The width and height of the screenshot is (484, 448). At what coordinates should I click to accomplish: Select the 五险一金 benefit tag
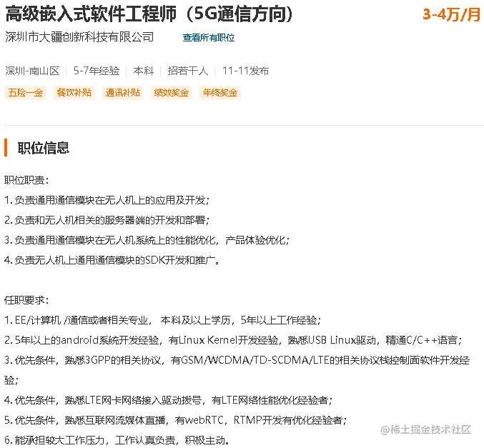(x=26, y=93)
